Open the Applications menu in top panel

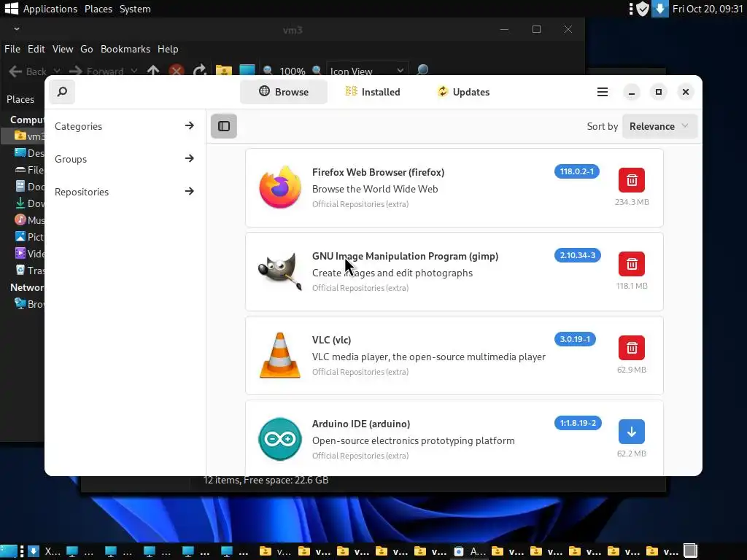coord(50,9)
